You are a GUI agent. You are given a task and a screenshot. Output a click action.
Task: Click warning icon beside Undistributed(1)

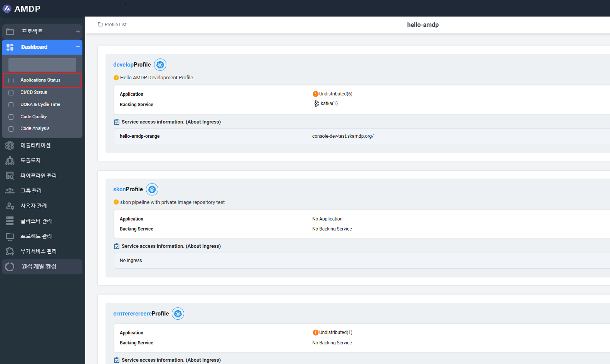(x=315, y=332)
